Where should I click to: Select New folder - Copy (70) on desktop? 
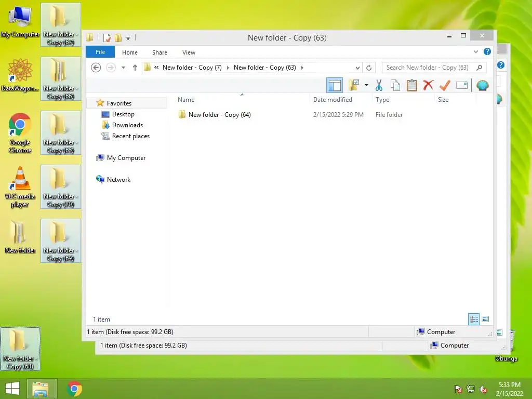[61, 187]
